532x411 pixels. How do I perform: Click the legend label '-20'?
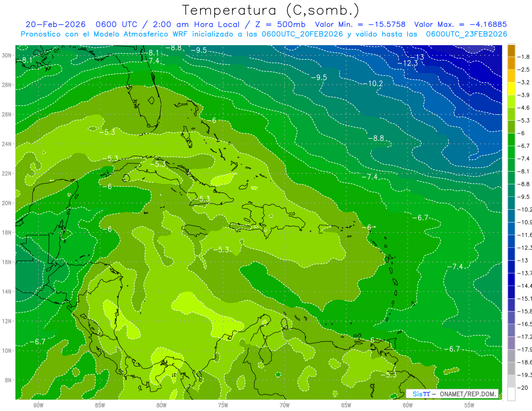pyautogui.click(x=523, y=388)
